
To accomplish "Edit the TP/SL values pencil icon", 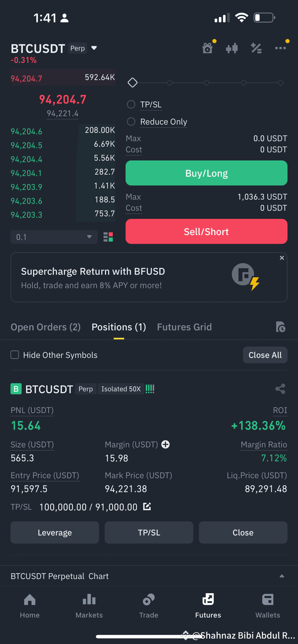I will coord(147,507).
